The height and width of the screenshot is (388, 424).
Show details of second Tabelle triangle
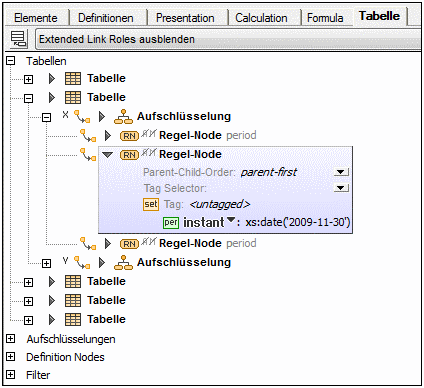(52, 97)
